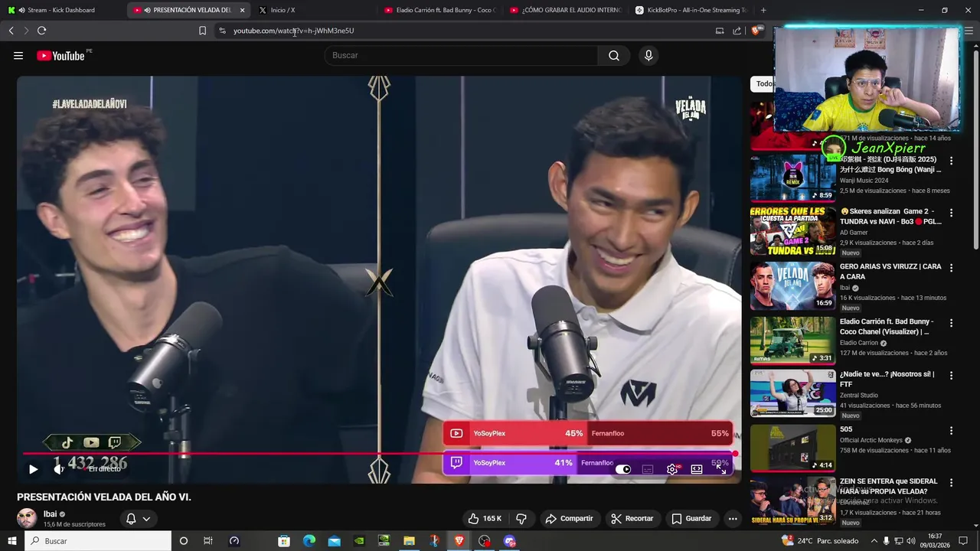Screen dimensions: 980x551
Task: Open the Ibai channel name link
Action: 50,514
